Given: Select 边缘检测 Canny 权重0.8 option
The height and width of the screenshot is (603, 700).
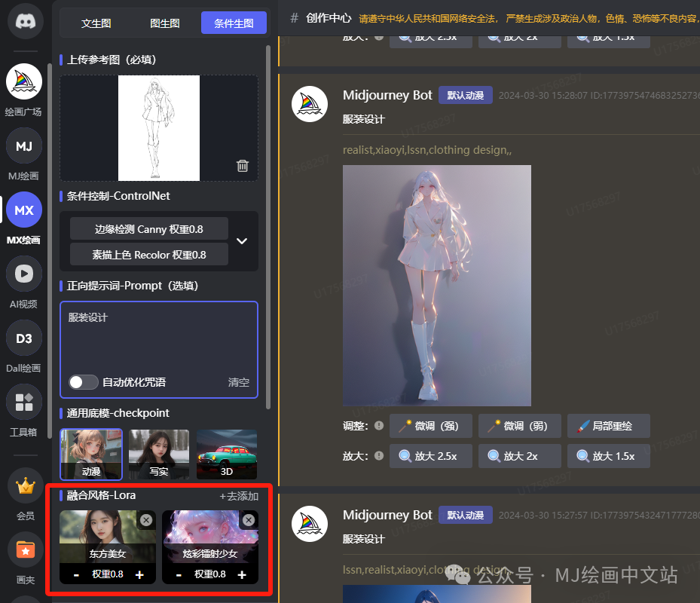Looking at the screenshot, I should 148,228.
